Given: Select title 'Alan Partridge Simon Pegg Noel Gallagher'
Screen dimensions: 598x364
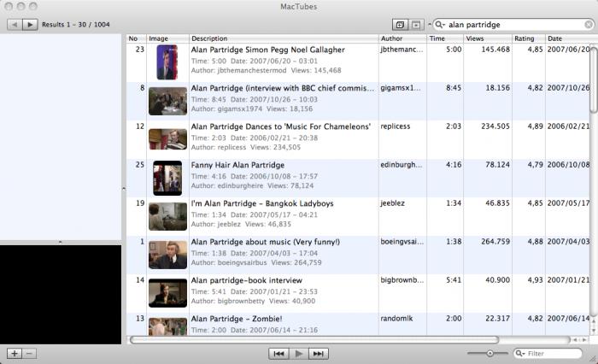Looking at the screenshot, I should (267, 50).
